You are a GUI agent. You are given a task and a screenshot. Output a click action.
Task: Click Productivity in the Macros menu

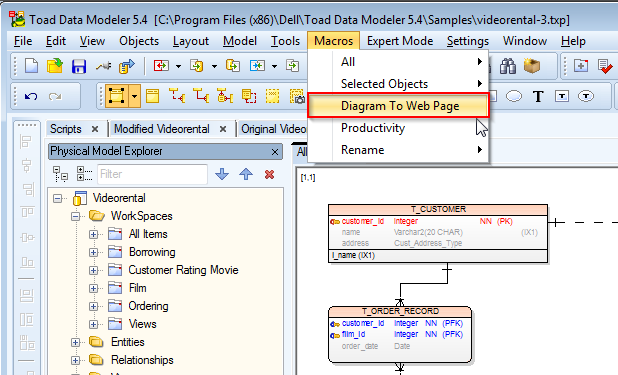click(x=399, y=128)
